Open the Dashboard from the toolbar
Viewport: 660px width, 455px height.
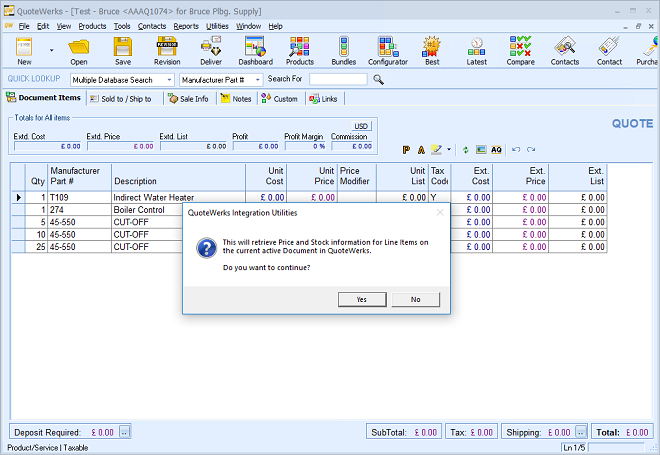coord(255,50)
